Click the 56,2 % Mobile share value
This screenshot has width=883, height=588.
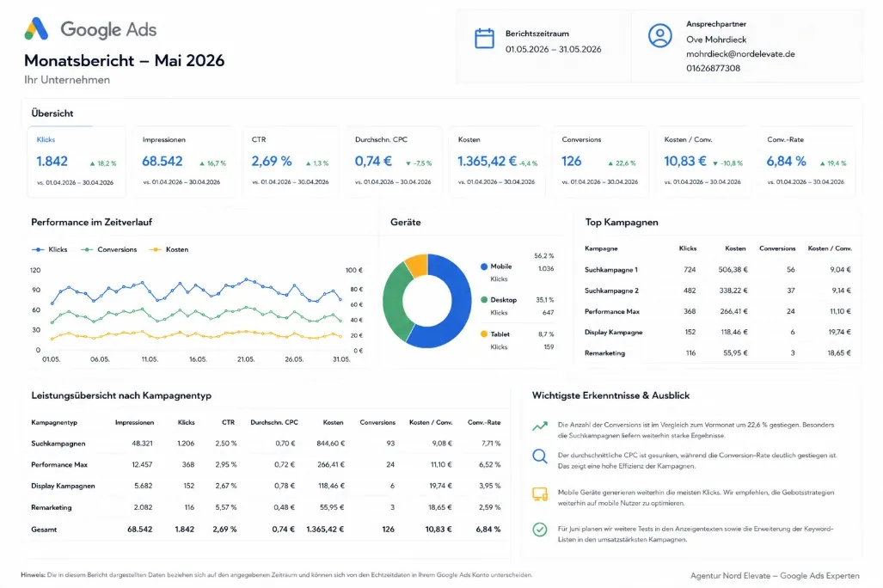(x=544, y=255)
